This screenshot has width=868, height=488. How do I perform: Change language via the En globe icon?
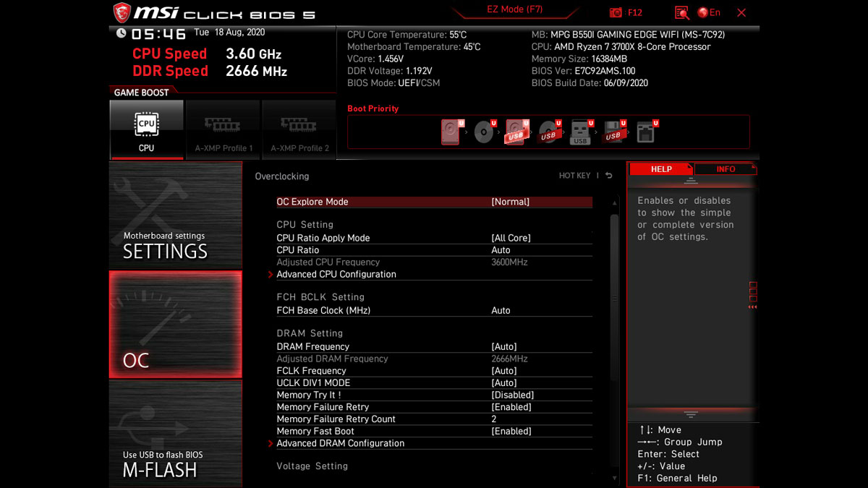pos(709,12)
